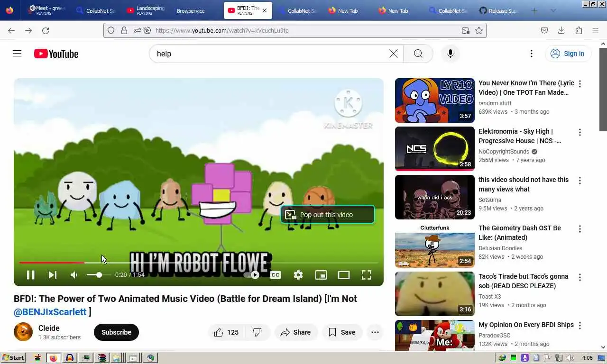Pause the video playback
The width and height of the screenshot is (607, 364).
click(30, 275)
